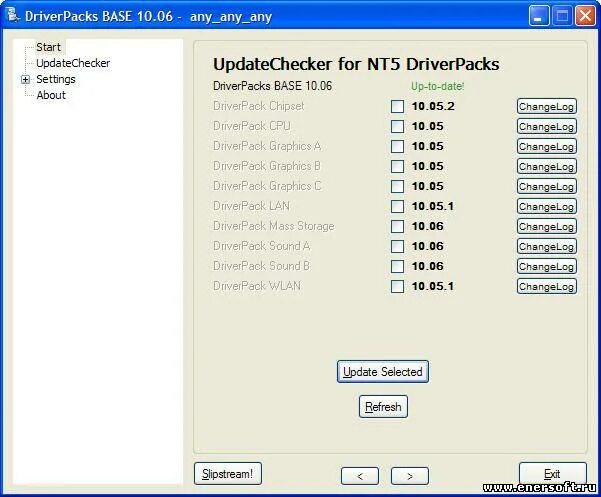This screenshot has height=497, width=601.
Task: Open the About page in tree
Action: [x=51, y=95]
